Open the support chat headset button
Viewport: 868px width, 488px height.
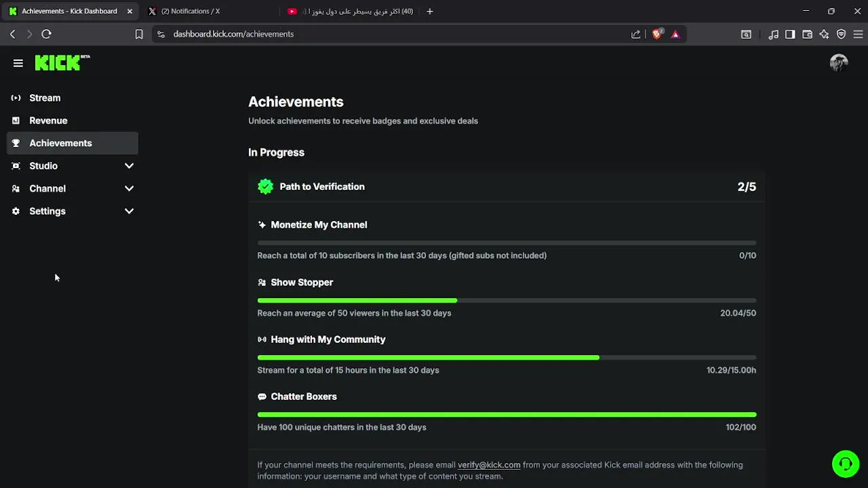click(x=846, y=464)
